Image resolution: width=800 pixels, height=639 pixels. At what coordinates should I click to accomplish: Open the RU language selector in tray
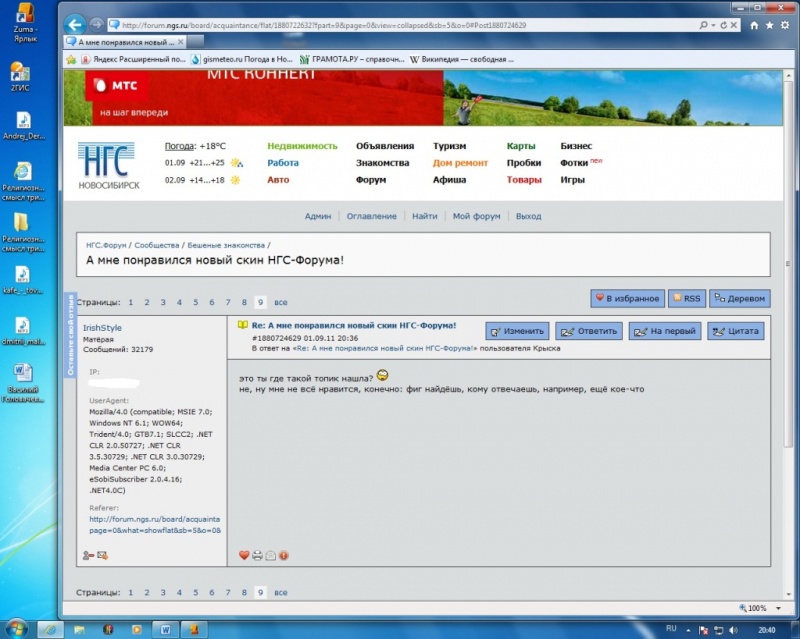click(671, 628)
